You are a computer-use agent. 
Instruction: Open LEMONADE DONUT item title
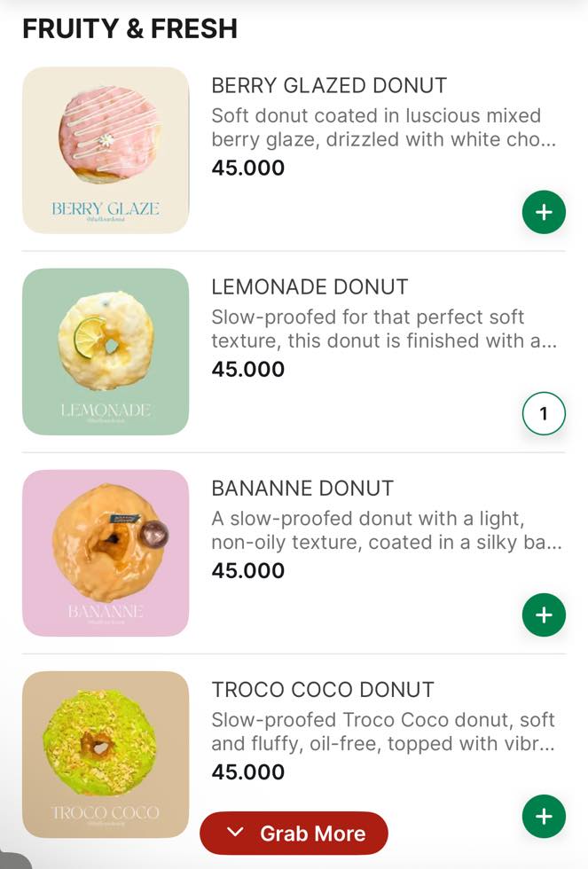click(310, 287)
